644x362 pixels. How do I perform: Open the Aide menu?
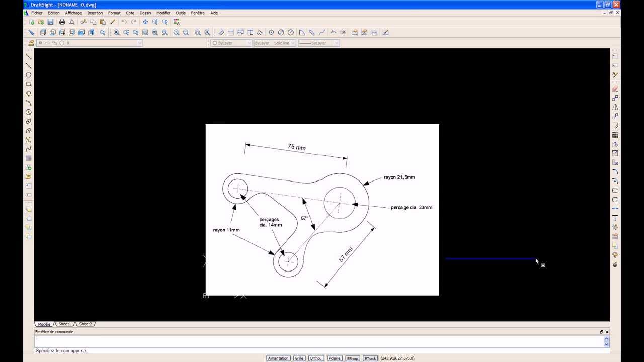coord(214,13)
